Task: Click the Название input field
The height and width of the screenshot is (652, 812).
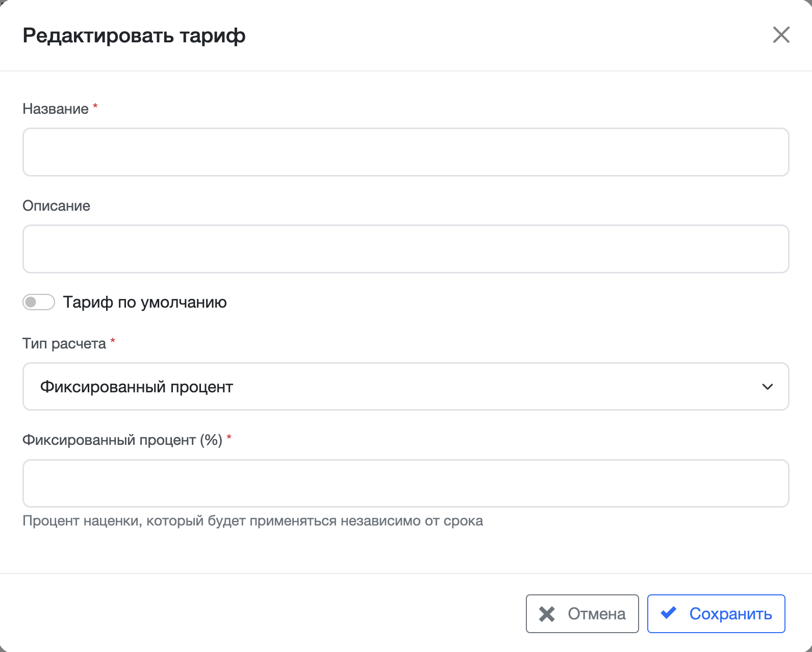Action: [405, 152]
